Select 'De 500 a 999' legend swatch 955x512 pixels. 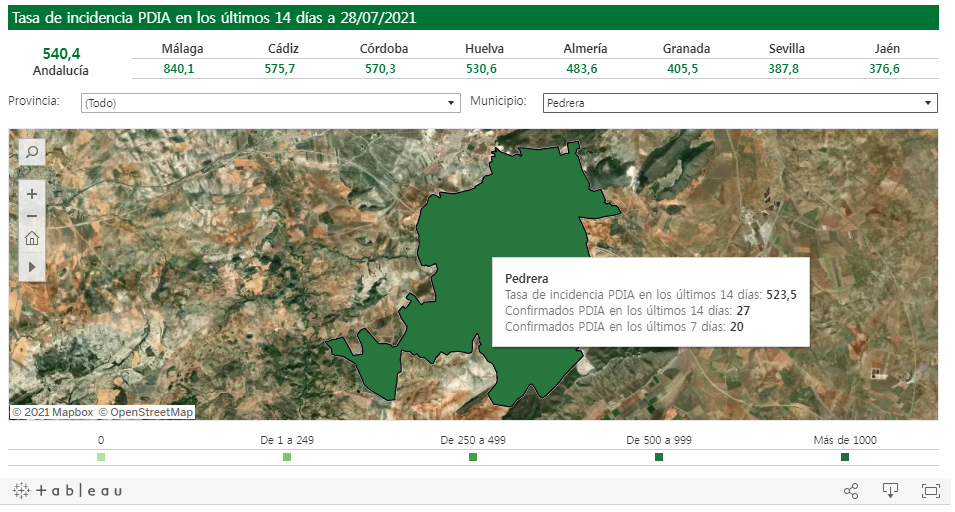[x=659, y=457]
